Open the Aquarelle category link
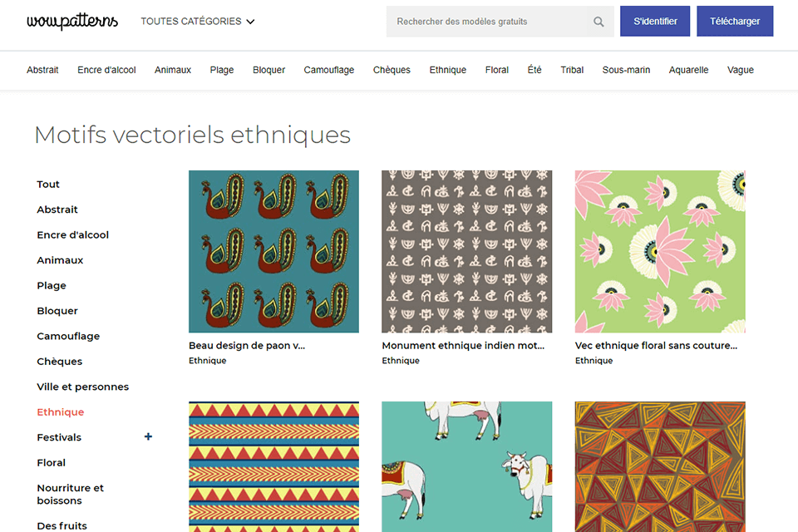 688,70
